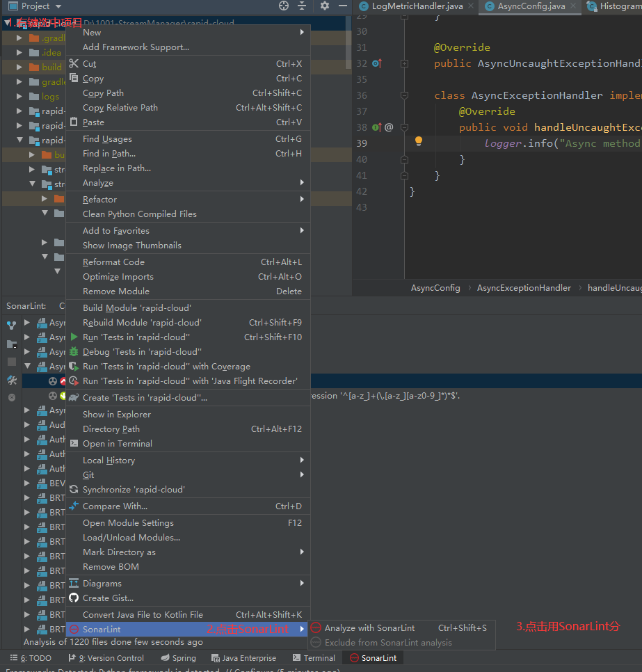The height and width of the screenshot is (672, 642).
Task: Click AsyncExceptionHandler in the breadcrumb bar
Action: click(x=523, y=287)
